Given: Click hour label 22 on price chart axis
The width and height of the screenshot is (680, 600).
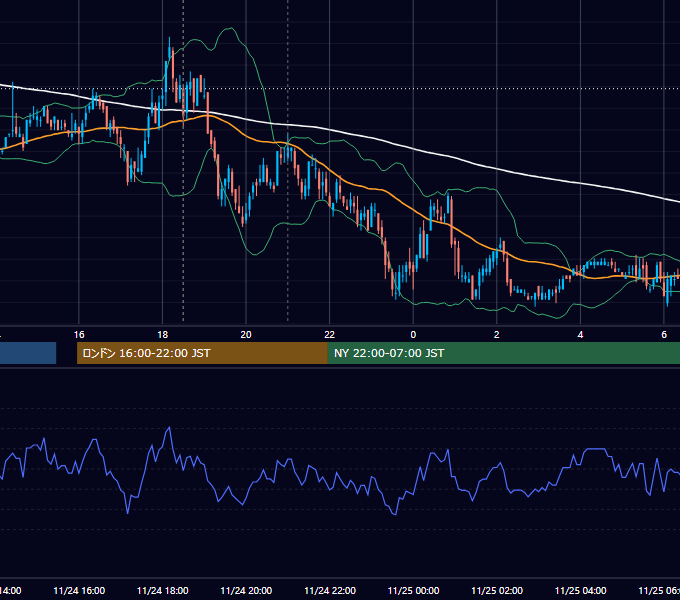Looking at the screenshot, I should 330,335.
